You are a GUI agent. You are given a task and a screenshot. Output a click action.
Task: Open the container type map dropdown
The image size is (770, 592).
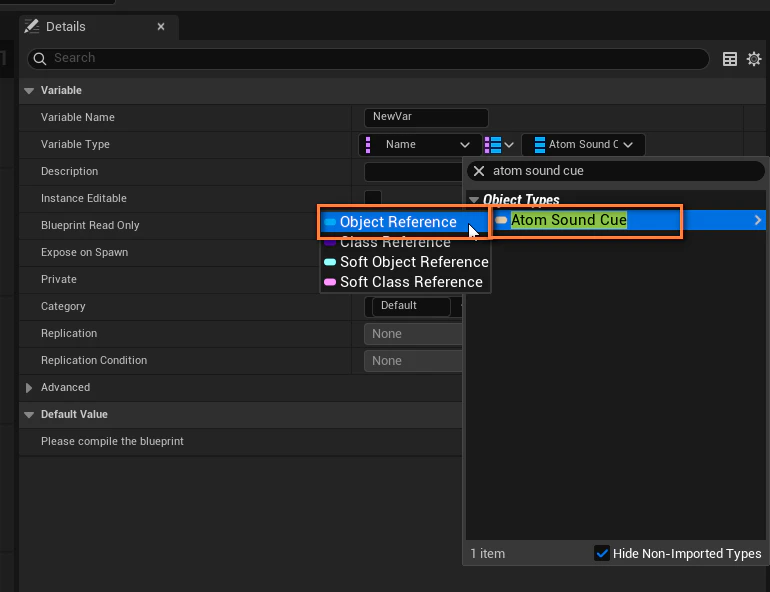click(499, 145)
